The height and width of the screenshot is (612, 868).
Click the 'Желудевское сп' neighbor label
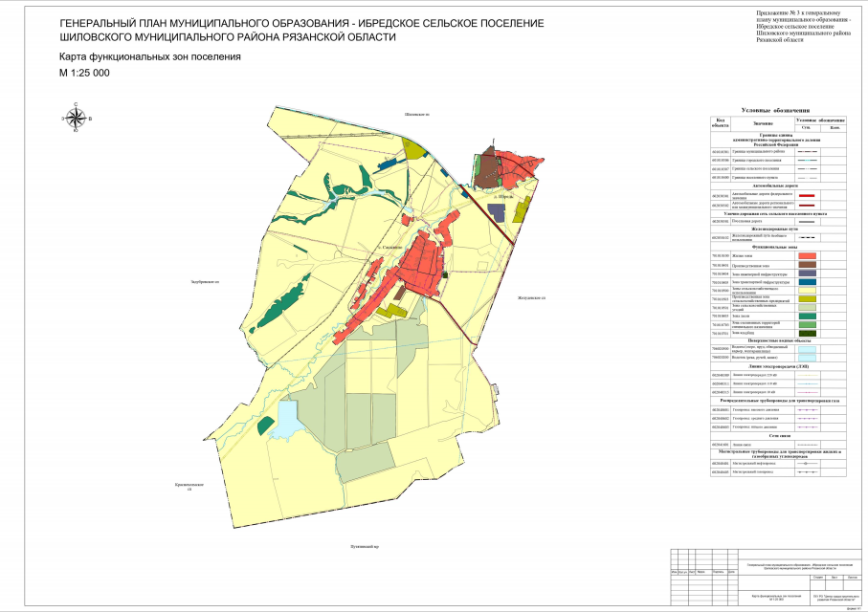tap(531, 299)
